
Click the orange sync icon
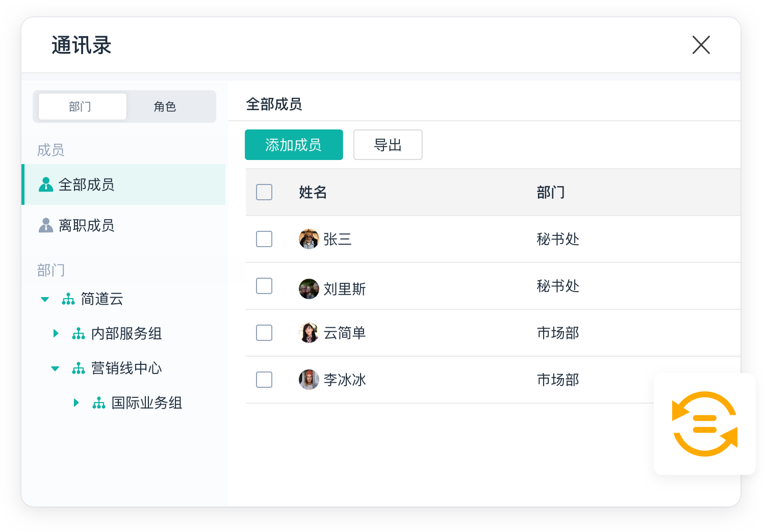[x=704, y=423]
